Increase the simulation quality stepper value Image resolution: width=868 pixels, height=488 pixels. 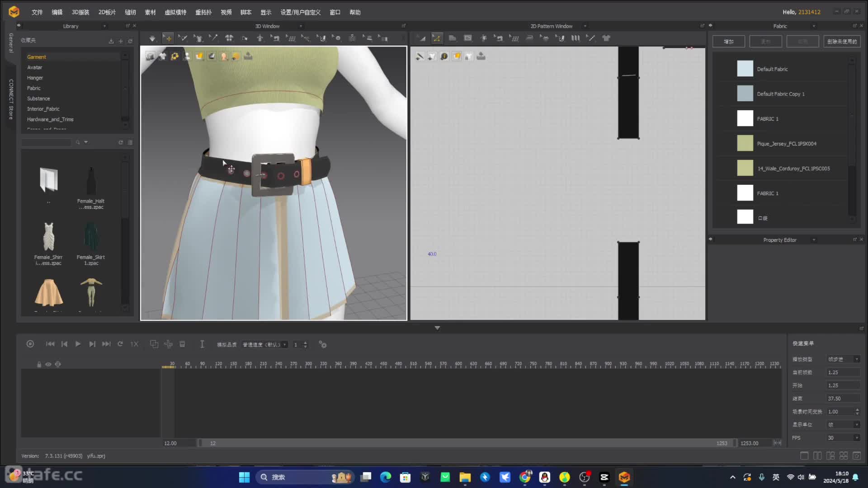(306, 343)
